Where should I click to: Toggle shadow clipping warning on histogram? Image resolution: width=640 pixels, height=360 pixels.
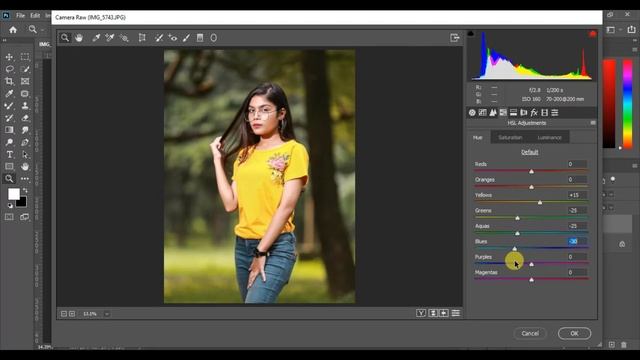[471, 33]
